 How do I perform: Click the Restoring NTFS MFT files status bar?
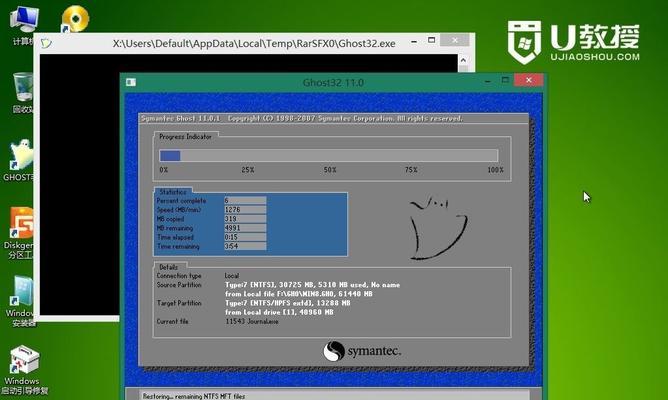[x=334, y=396]
